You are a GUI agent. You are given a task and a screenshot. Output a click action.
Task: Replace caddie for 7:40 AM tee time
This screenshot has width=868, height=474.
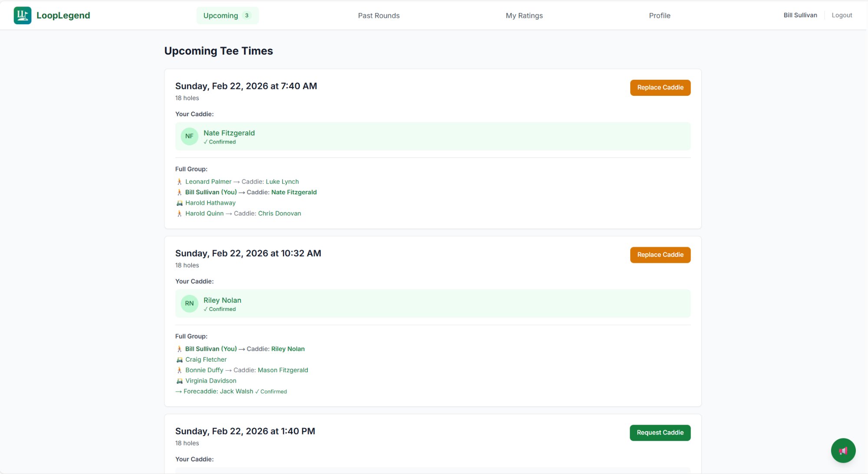[660, 88]
